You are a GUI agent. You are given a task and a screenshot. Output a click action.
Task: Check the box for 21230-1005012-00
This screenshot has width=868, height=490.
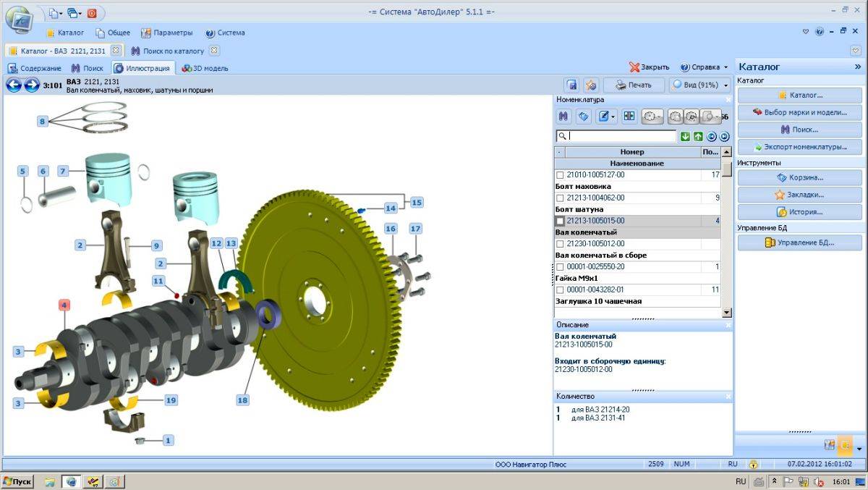tap(560, 244)
